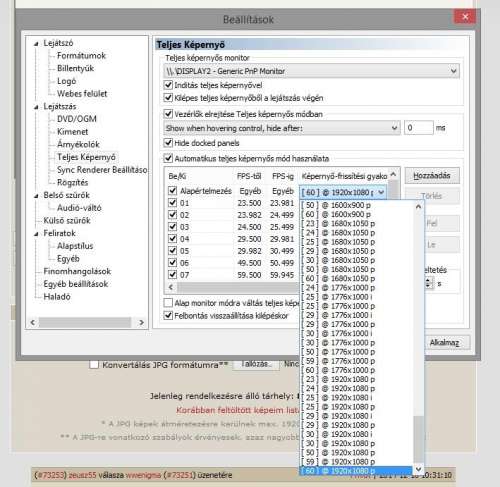The image size is (500, 487).
Task: Select Árnyékolók in settings tree
Action: (78, 144)
